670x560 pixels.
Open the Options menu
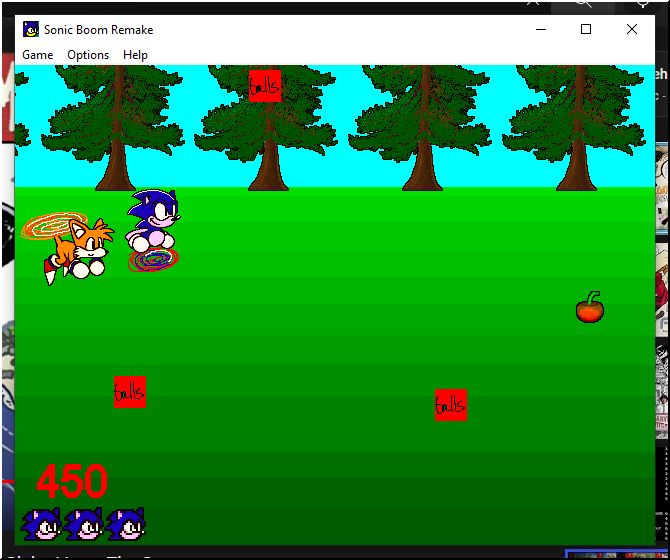click(x=88, y=55)
